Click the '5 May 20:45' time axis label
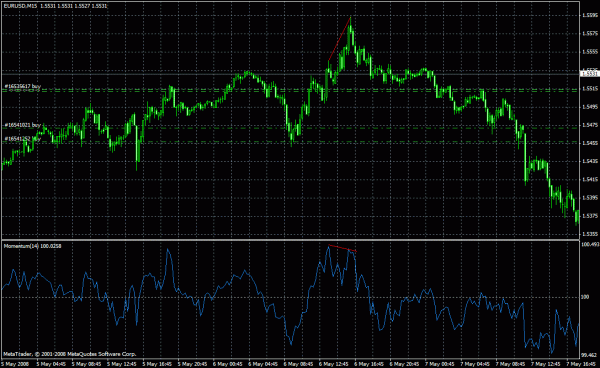 point(193,364)
